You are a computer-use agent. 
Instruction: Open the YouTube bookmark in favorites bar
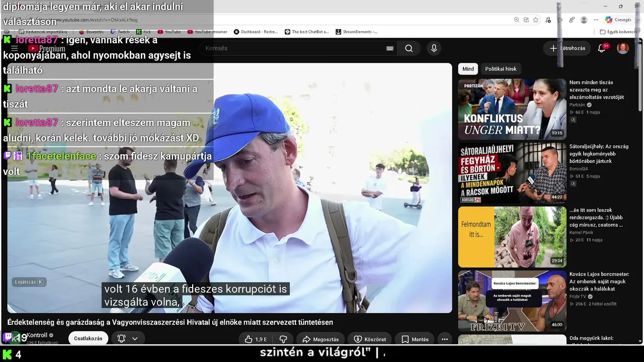tap(169, 32)
